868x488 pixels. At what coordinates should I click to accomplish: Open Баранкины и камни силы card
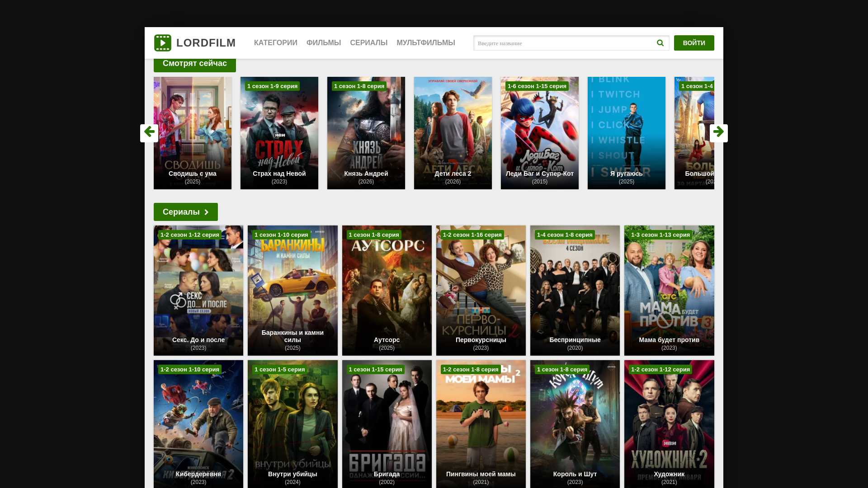point(292,291)
